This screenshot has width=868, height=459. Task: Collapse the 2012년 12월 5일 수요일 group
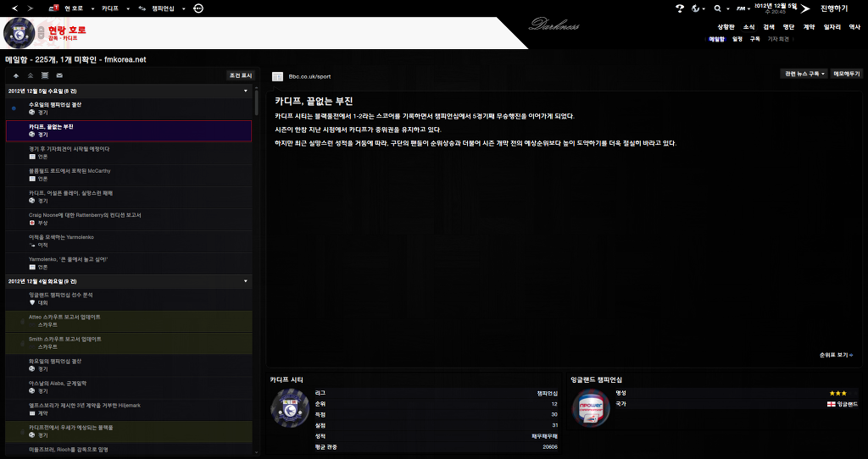click(246, 91)
